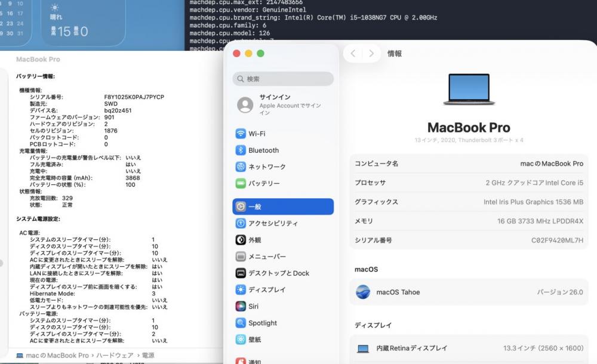Open デスクトップとDock settings

pos(278,273)
